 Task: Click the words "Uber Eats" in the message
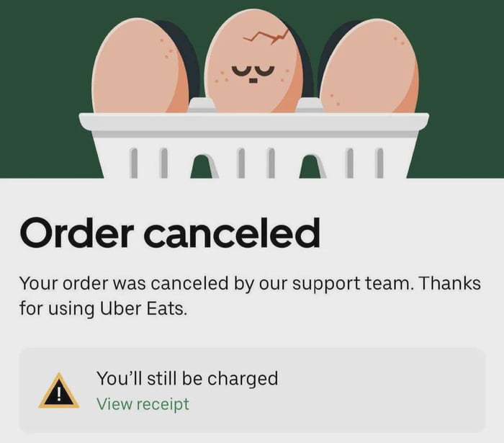click(x=143, y=308)
